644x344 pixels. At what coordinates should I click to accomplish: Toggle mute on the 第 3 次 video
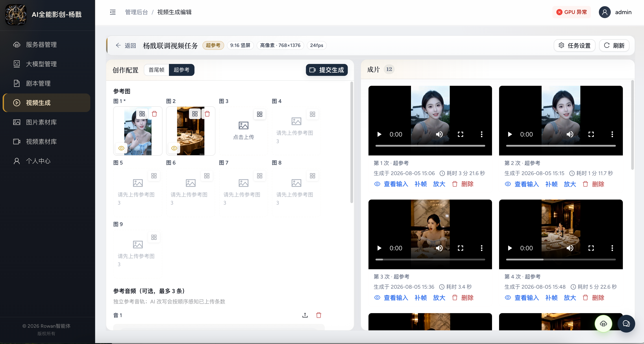click(x=439, y=248)
